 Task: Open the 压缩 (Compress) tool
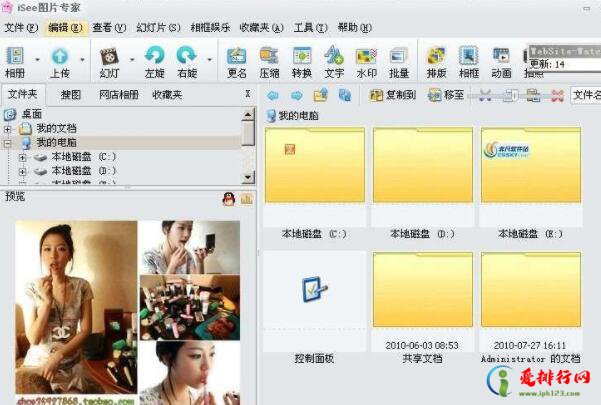tap(269, 58)
